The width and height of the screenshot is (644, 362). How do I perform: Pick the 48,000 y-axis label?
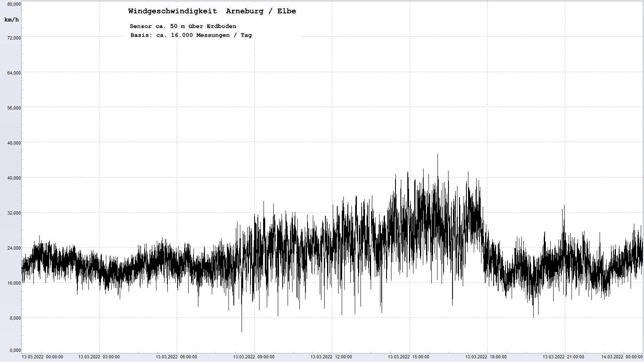pyautogui.click(x=14, y=143)
